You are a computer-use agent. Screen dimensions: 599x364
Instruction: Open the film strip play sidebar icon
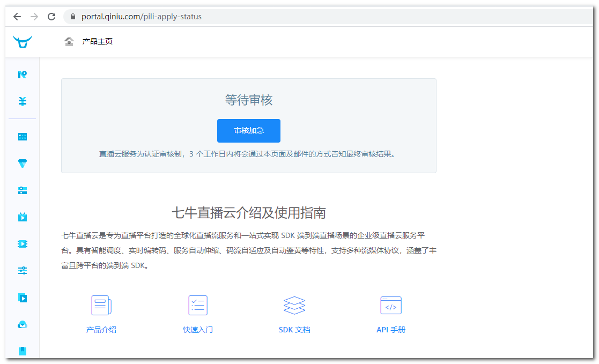23,244
